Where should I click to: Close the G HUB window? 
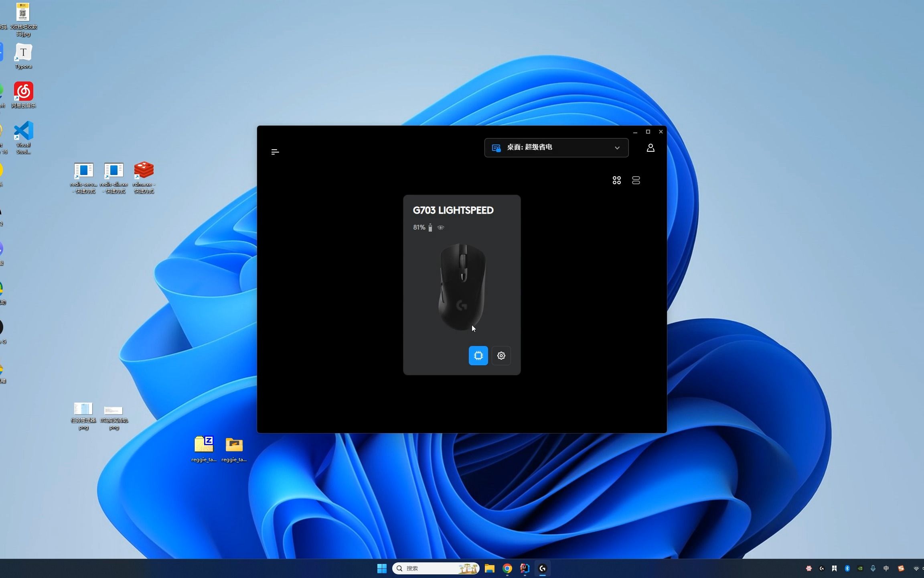[661, 132]
